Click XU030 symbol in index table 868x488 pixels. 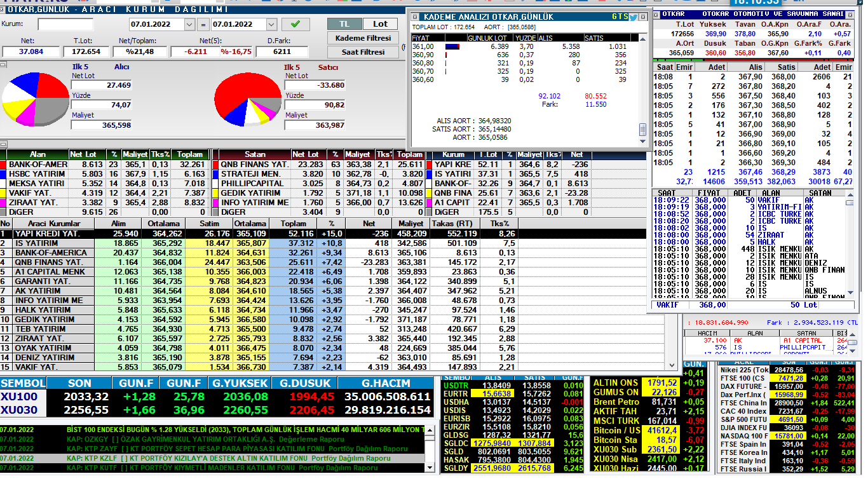pos(19,410)
